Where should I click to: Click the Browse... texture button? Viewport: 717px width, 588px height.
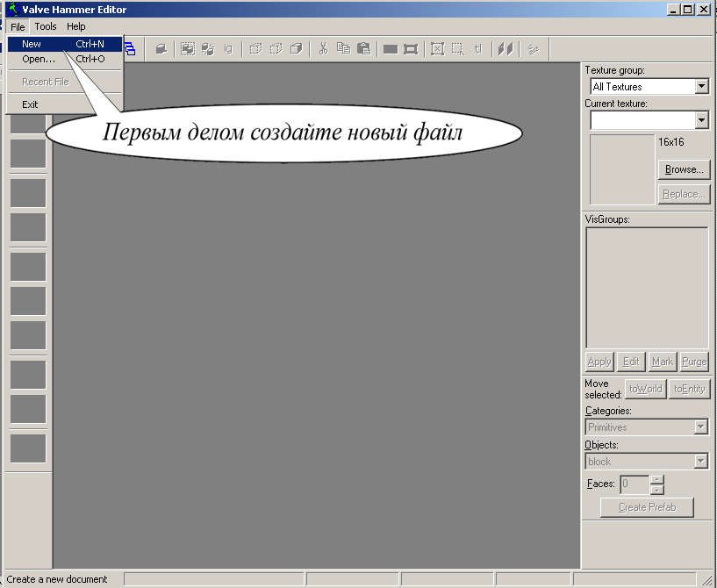coord(684,169)
